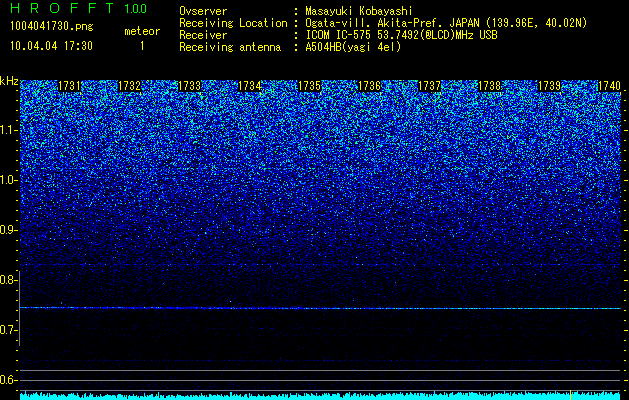Click the 0.6 kHz axis label
This screenshot has height=400, width=629.
pos(8,380)
